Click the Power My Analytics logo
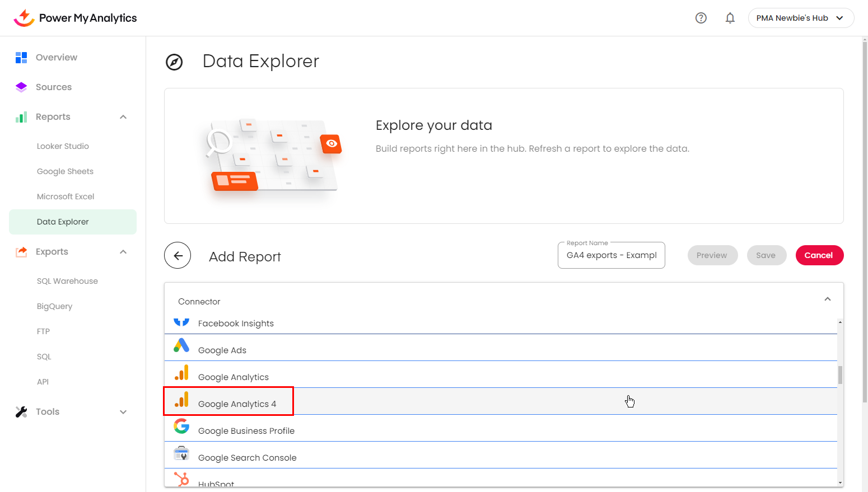Viewport: 868px width, 492px height. [x=75, y=18]
